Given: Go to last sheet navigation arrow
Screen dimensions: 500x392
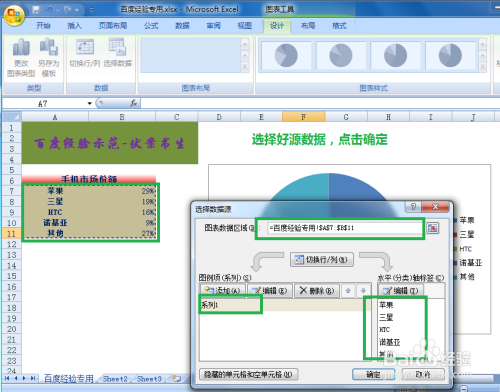Looking at the screenshot, I should [33, 378].
